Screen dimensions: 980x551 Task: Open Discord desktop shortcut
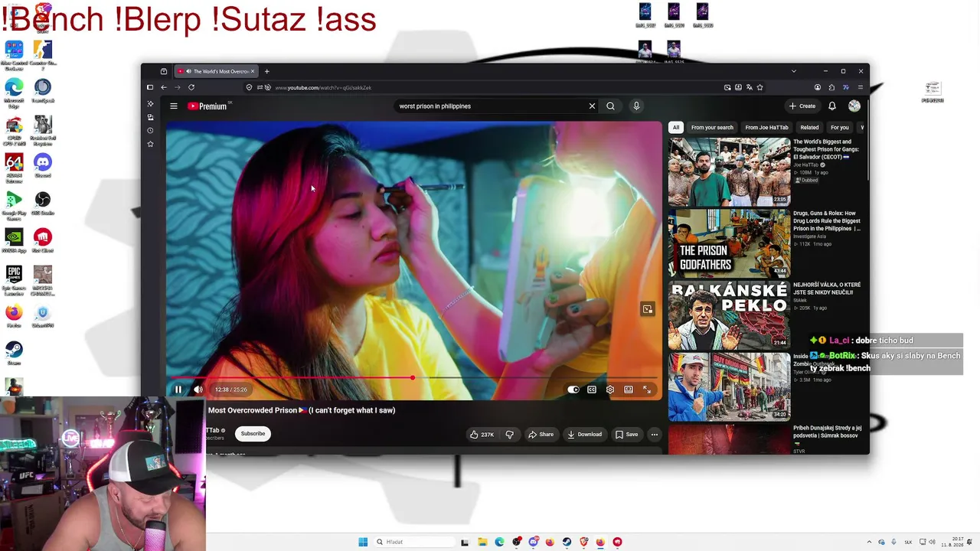pyautogui.click(x=43, y=165)
